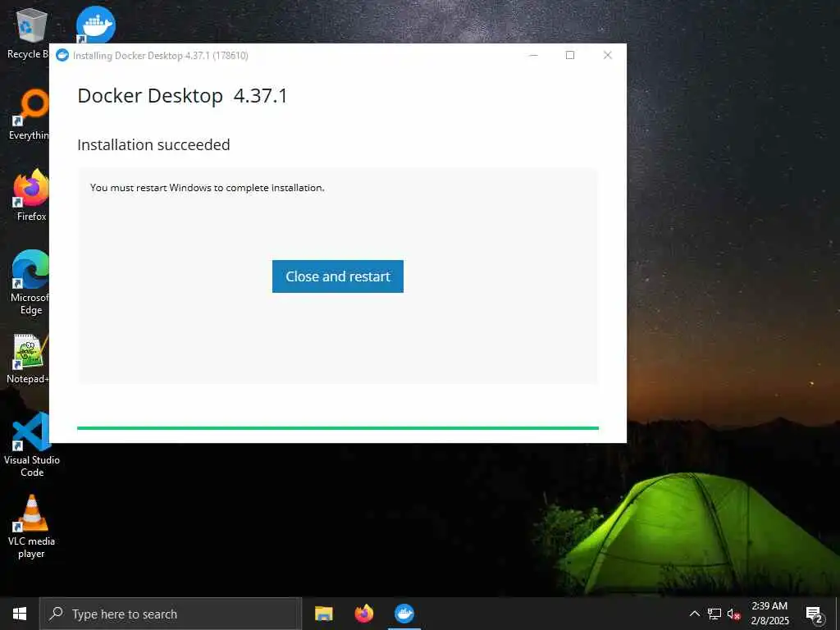Open File Explorer from the taskbar
The height and width of the screenshot is (630, 840).
pyautogui.click(x=323, y=614)
